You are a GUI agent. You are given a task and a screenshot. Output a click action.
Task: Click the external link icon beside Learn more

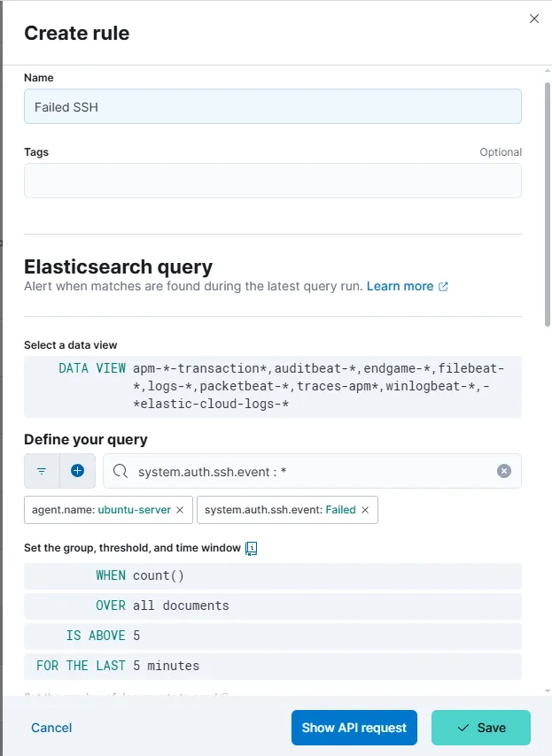coord(444,287)
